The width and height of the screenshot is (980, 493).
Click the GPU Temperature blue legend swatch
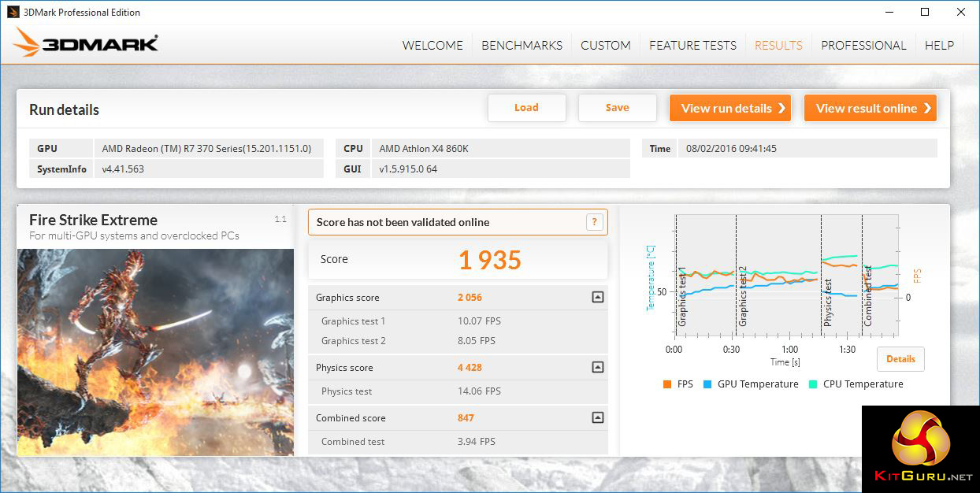pos(707,384)
